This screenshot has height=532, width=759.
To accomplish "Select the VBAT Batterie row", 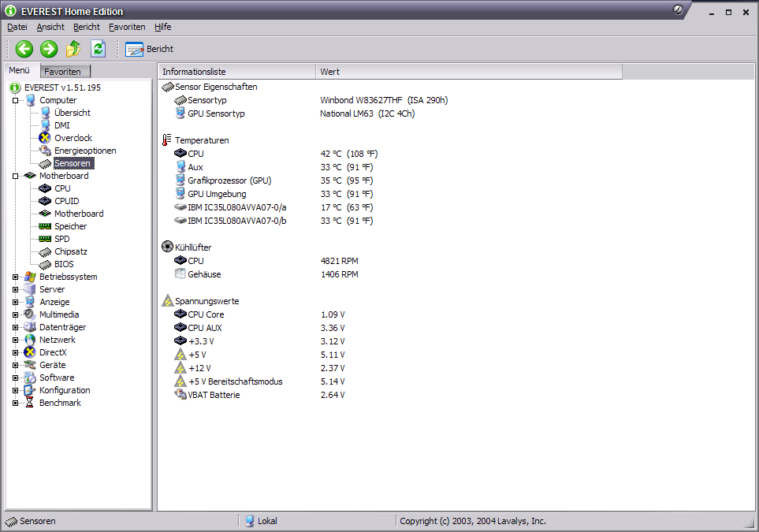I will 214,395.
